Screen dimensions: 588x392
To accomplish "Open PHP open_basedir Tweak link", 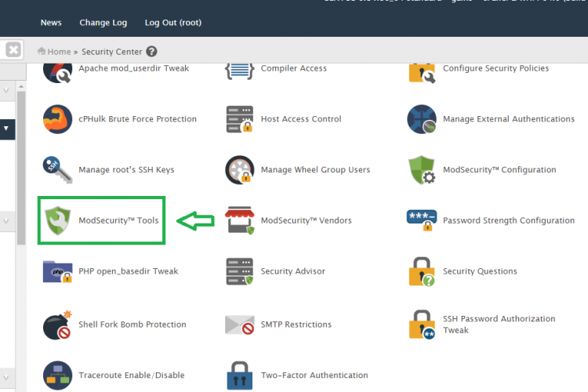I will click(129, 271).
